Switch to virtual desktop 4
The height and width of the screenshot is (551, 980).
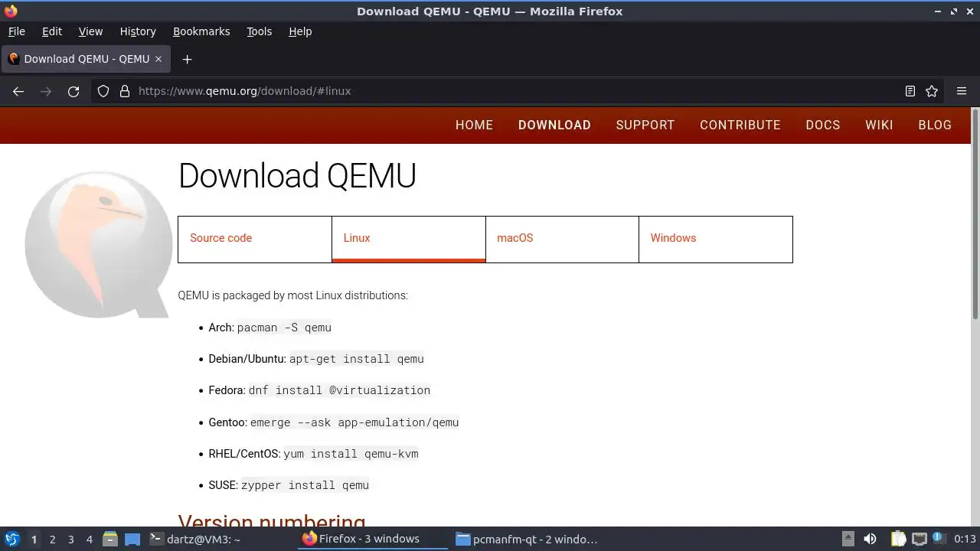click(89, 540)
